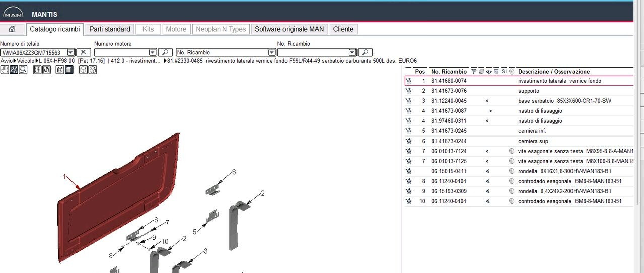The image size is (644, 273).
Task: Click 'Avvio' in the breadcrumb
Action: point(7,61)
